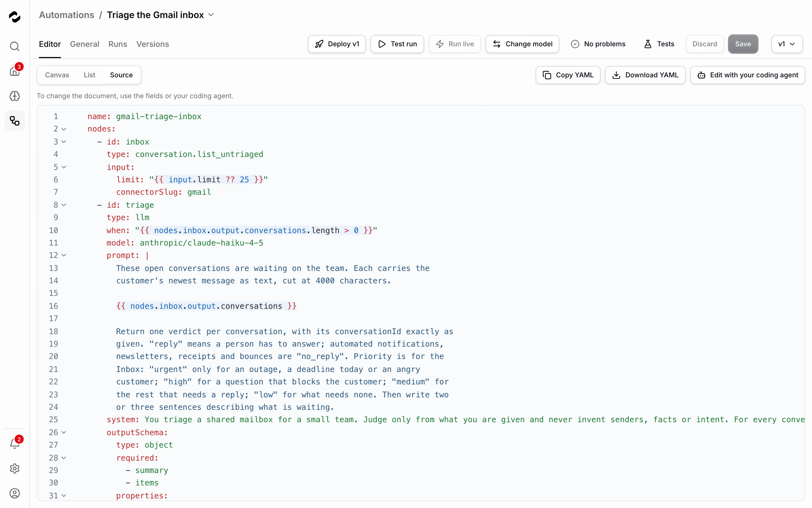This screenshot has width=812, height=508.
Task: Switch to the Versions tab
Action: [x=153, y=44]
